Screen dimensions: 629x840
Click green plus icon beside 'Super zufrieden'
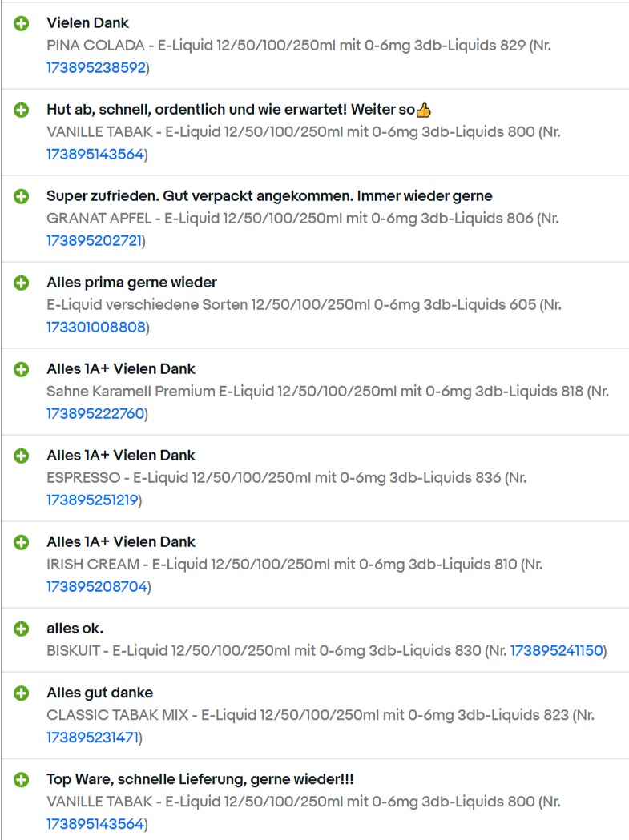(x=22, y=197)
